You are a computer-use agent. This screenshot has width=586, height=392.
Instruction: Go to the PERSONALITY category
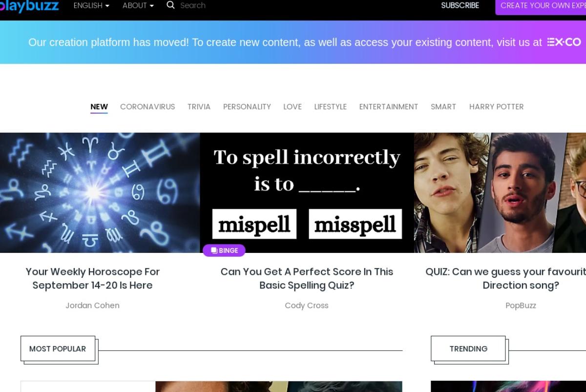(247, 107)
